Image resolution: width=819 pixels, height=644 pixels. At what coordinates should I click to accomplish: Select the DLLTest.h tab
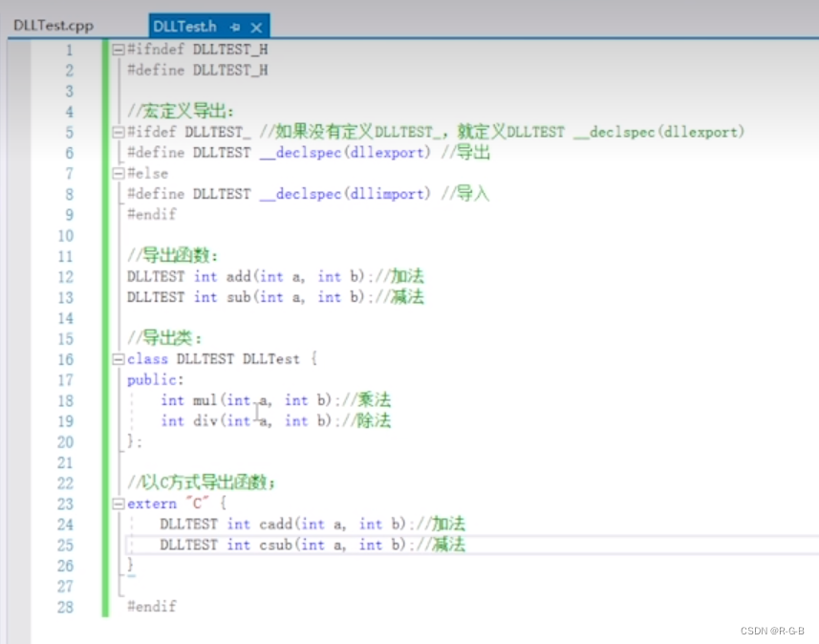click(x=184, y=26)
